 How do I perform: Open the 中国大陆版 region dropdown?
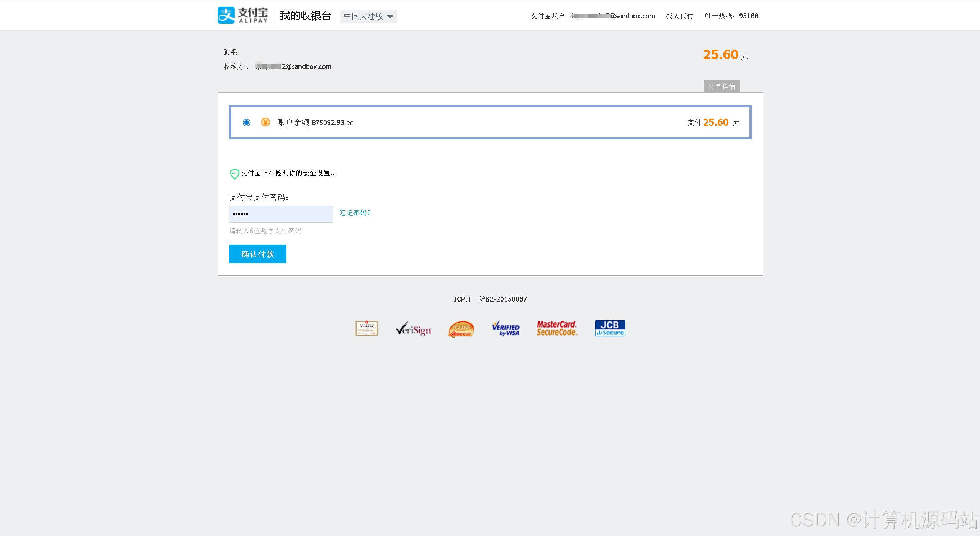point(368,16)
